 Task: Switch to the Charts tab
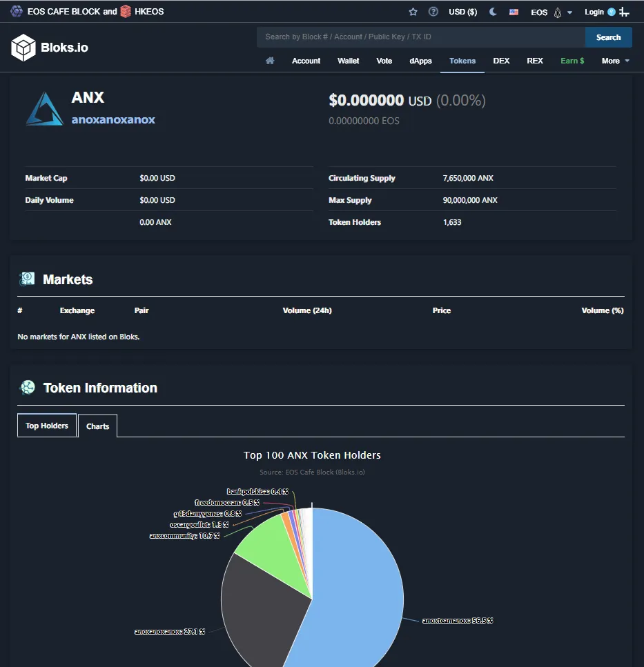(x=98, y=426)
